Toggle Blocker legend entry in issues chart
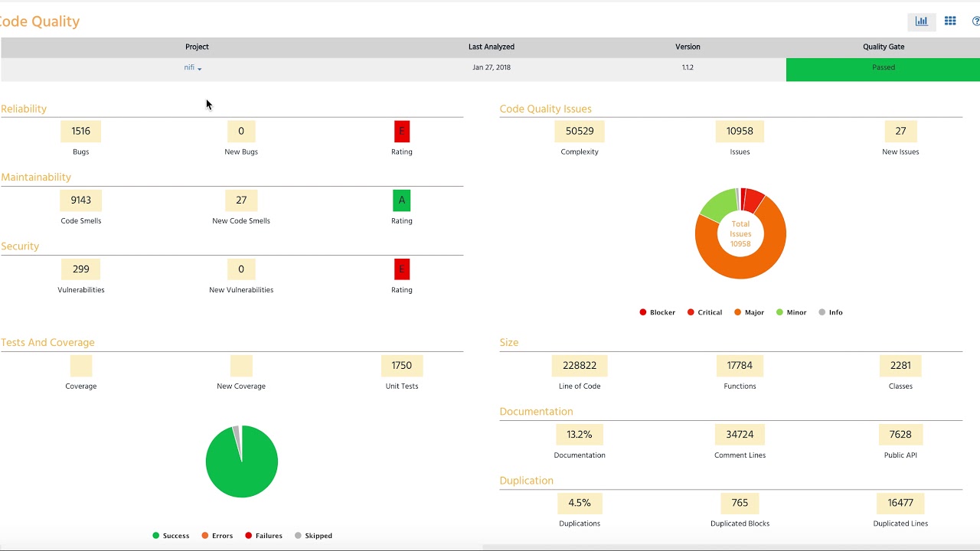Viewport: 980px width, 551px height. (x=658, y=312)
